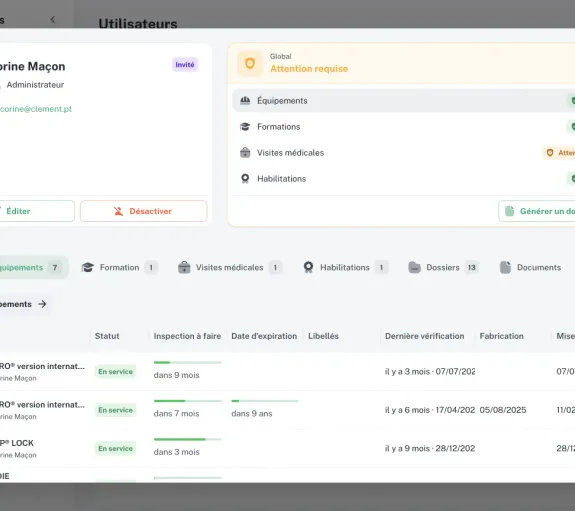The image size is (575, 511).
Task: Open the Visites médicales summary row
Action: pyautogui.click(x=403, y=153)
